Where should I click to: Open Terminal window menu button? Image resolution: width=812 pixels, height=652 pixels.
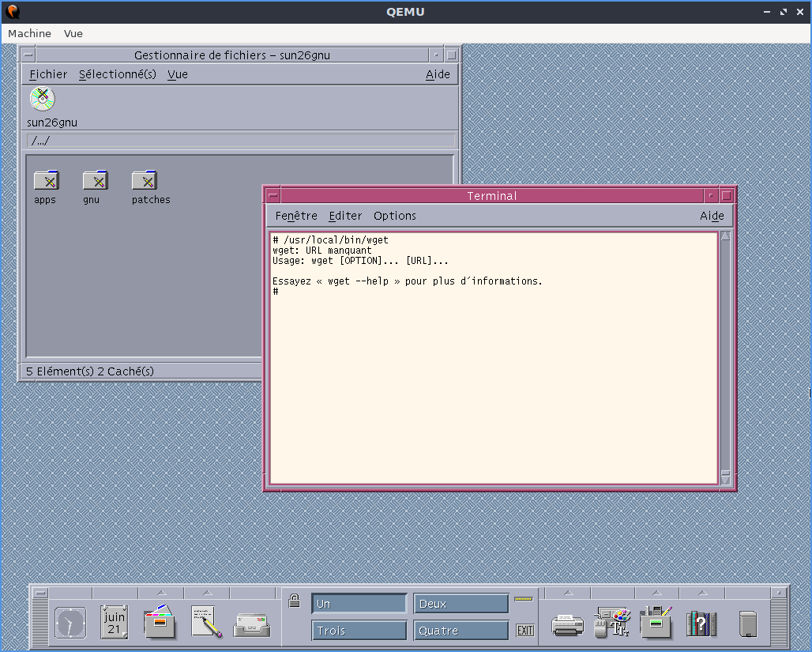(x=273, y=196)
